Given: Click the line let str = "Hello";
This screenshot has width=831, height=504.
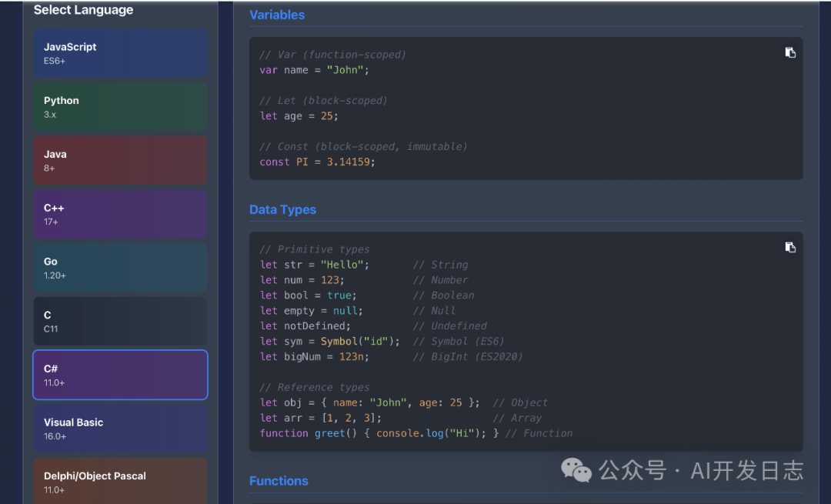Looking at the screenshot, I should point(314,265).
